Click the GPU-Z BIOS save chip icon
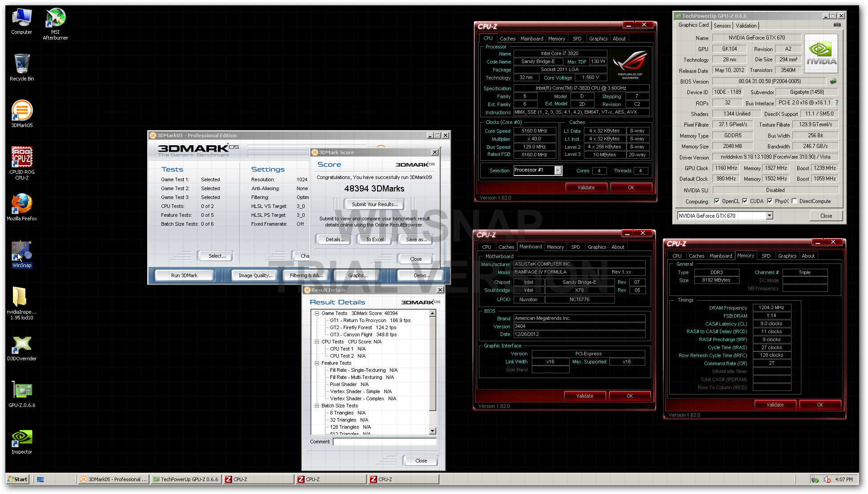The image size is (868, 494). point(833,81)
